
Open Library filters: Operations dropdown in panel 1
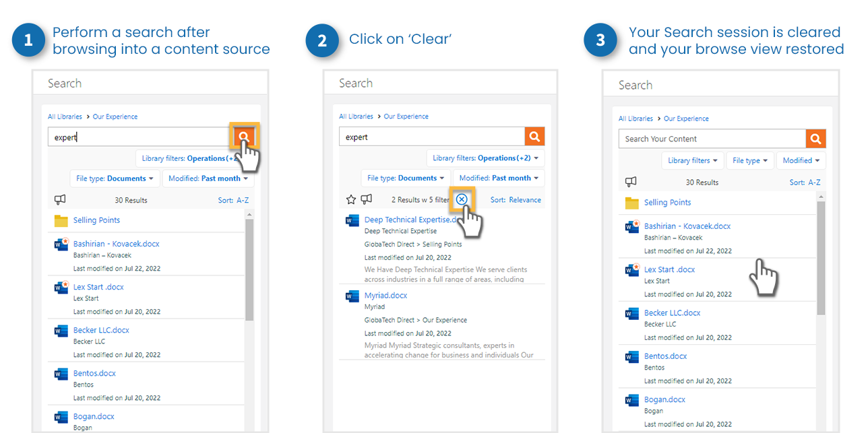195,158
